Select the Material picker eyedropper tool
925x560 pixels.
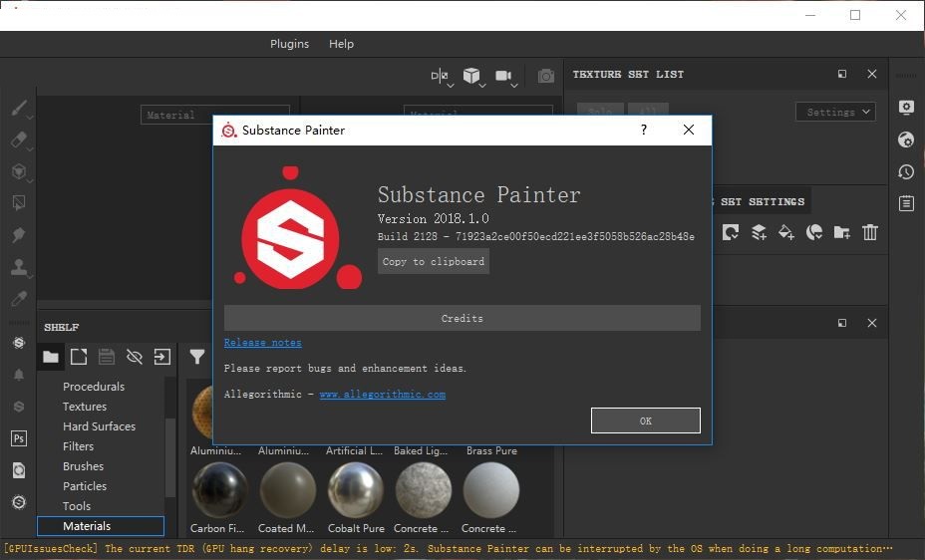click(19, 298)
